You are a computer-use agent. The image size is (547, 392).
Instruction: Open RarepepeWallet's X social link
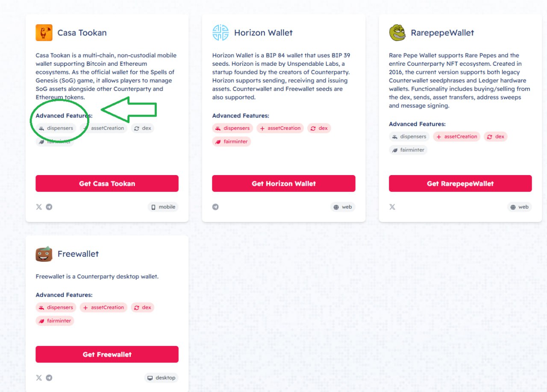click(392, 207)
